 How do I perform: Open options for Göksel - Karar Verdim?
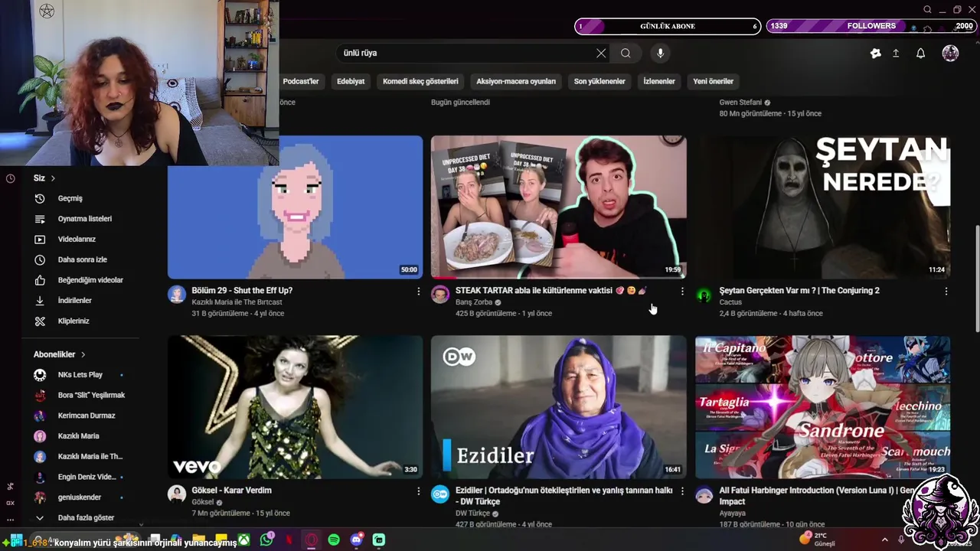(418, 491)
